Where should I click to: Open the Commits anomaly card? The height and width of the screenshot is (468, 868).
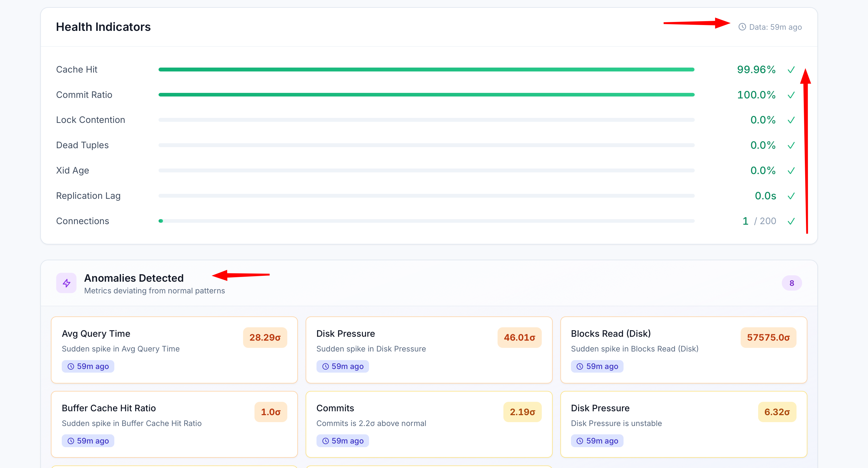click(x=429, y=424)
